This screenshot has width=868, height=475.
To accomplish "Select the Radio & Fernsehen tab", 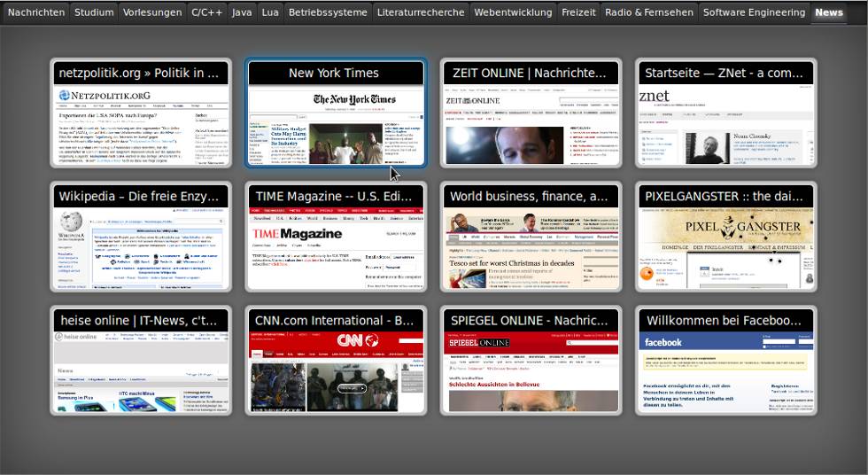I will (648, 12).
